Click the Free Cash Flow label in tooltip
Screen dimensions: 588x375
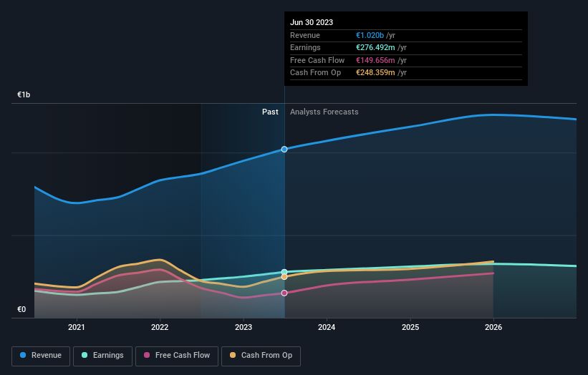[x=317, y=60]
